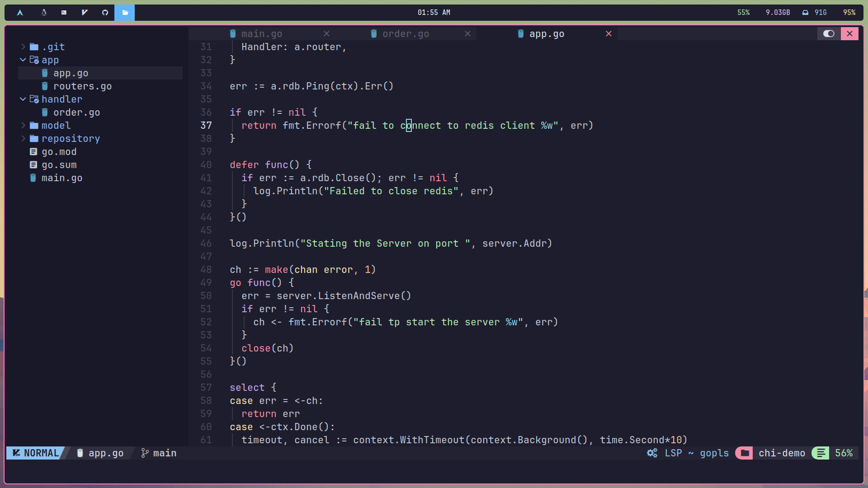Select the active folder workspace icon
868x488 pixels.
click(125, 13)
